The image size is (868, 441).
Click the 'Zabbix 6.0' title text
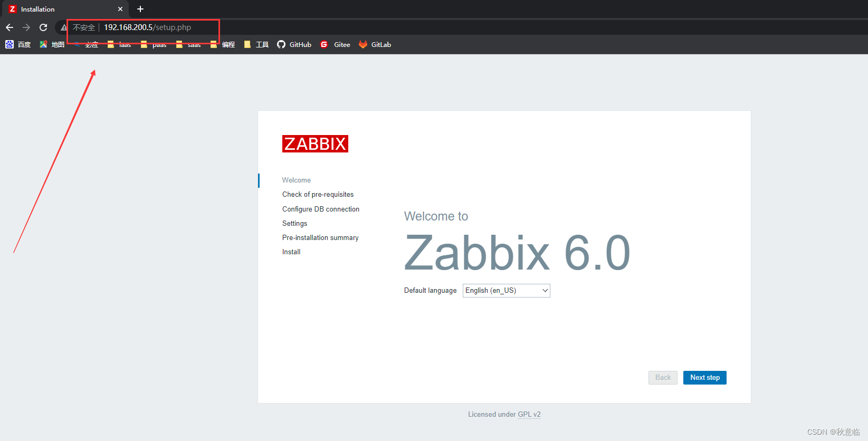[517, 253]
